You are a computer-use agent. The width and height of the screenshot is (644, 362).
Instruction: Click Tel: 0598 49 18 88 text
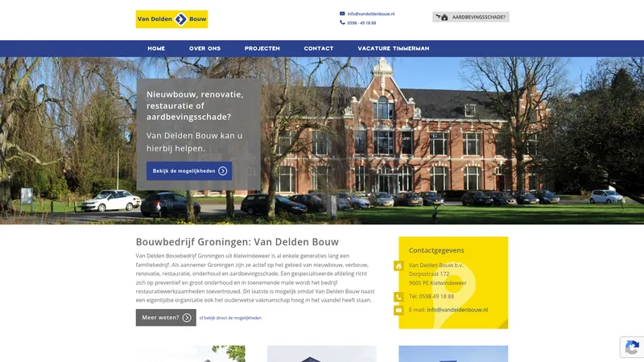431,296
